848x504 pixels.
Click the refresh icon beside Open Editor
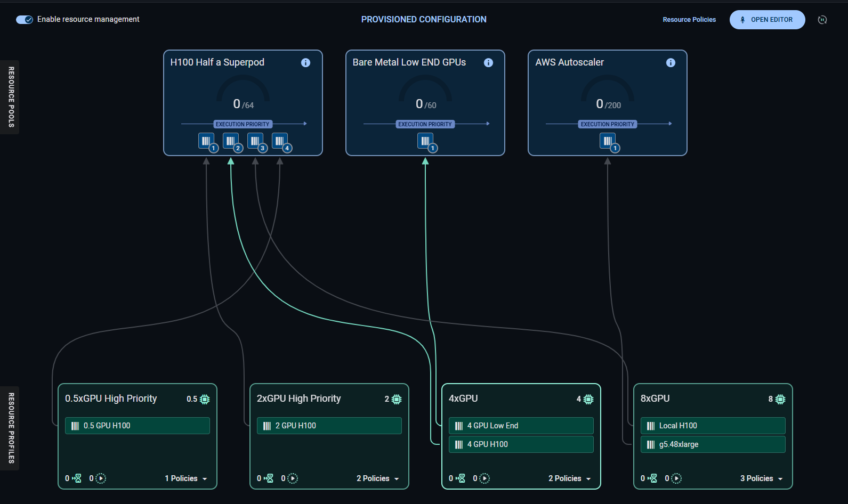pos(822,20)
